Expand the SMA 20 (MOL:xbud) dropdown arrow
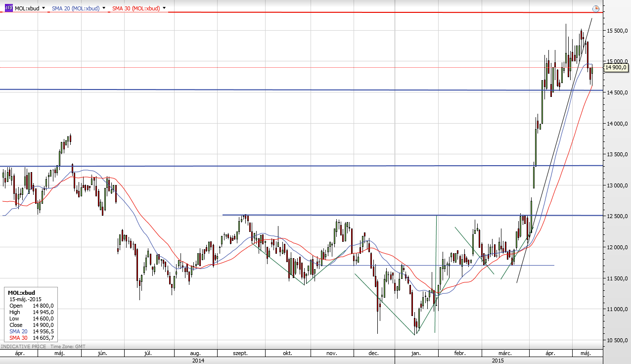 104,8
